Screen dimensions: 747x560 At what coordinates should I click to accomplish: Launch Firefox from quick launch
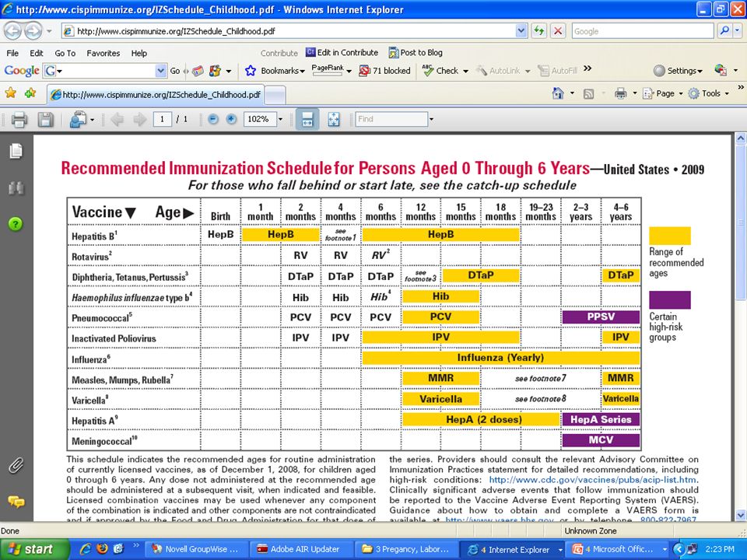point(102,548)
